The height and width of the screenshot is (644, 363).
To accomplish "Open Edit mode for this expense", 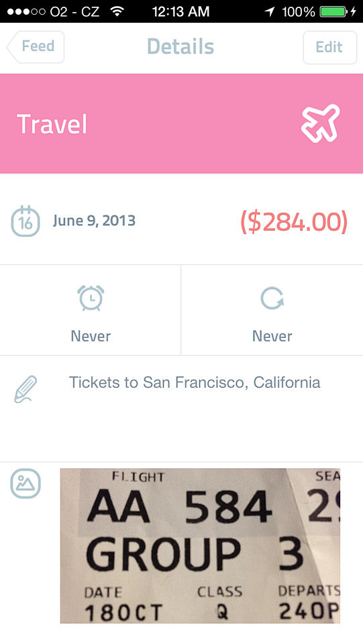I will [329, 47].
